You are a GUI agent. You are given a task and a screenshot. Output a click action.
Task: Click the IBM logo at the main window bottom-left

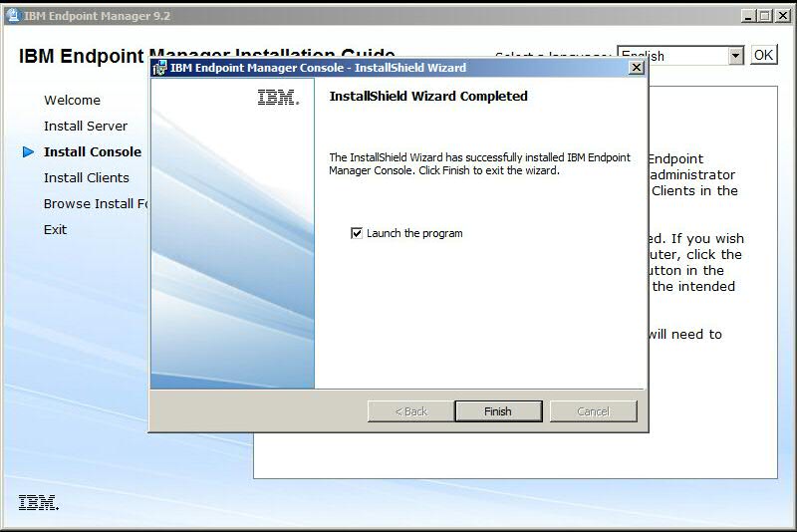39,502
